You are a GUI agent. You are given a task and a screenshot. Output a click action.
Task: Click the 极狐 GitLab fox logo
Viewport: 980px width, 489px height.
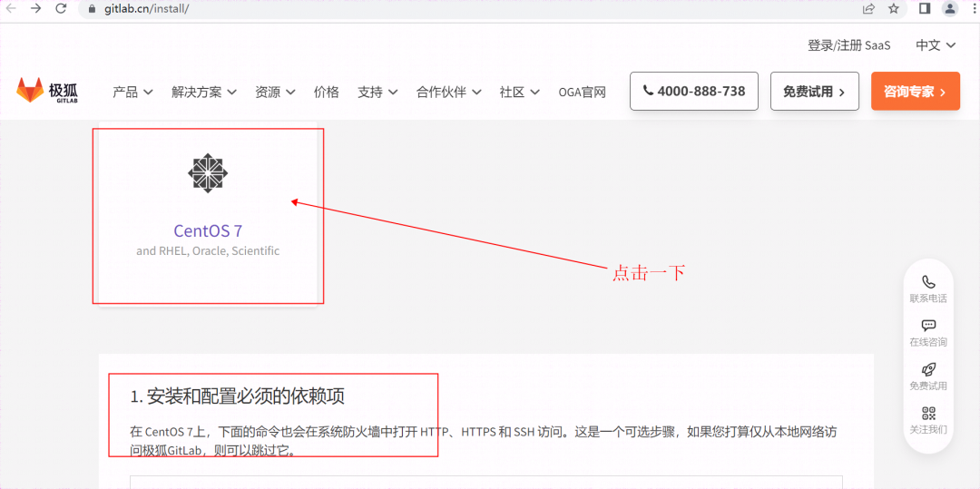[47, 92]
